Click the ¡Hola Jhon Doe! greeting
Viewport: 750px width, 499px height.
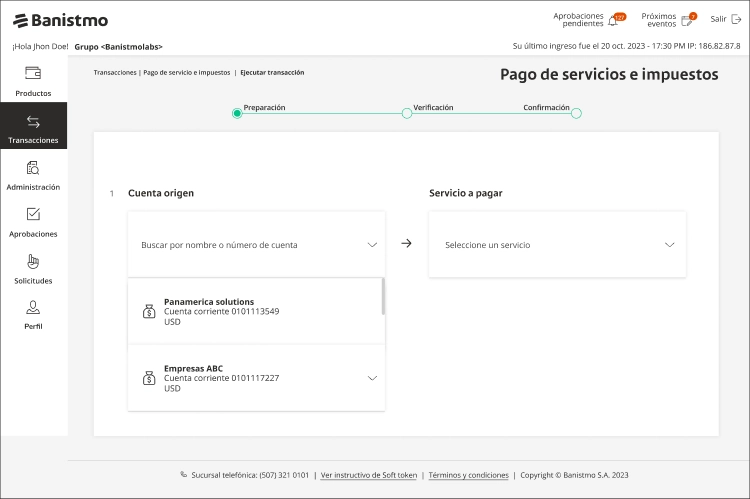pyautogui.click(x=40, y=46)
